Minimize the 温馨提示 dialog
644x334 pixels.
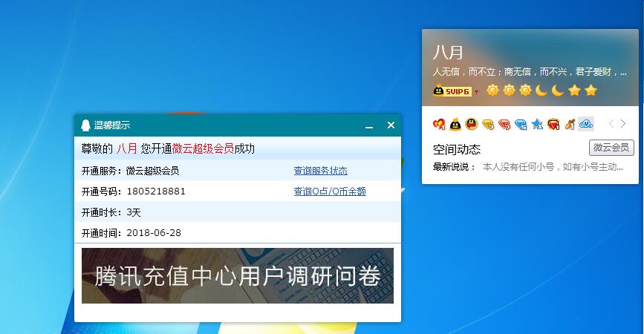369,128
